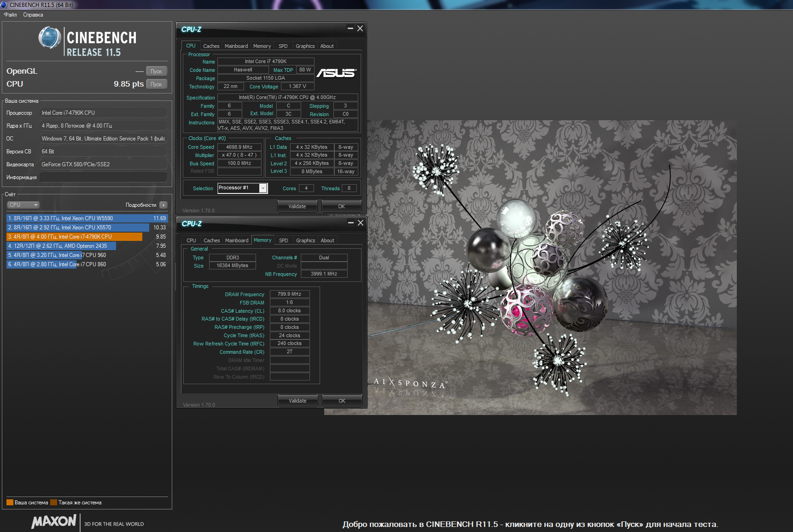Open the CPU ranking type dropdown
The image size is (793, 532).
[x=23, y=205]
